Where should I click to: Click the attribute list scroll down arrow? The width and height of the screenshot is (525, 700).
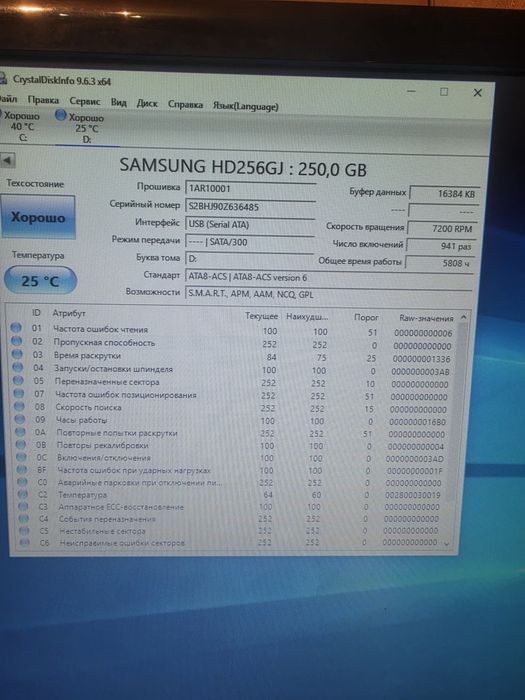(x=446, y=544)
